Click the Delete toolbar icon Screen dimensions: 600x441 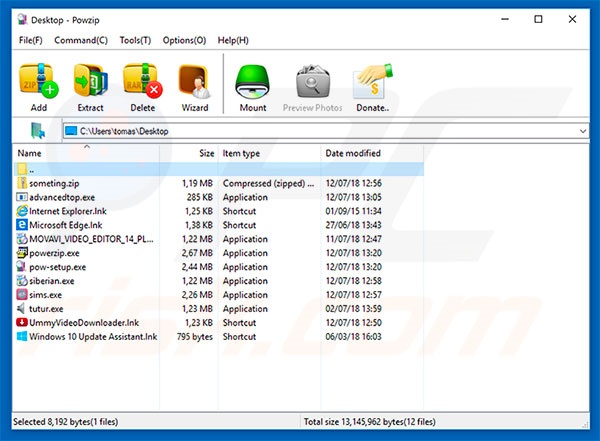(143, 81)
